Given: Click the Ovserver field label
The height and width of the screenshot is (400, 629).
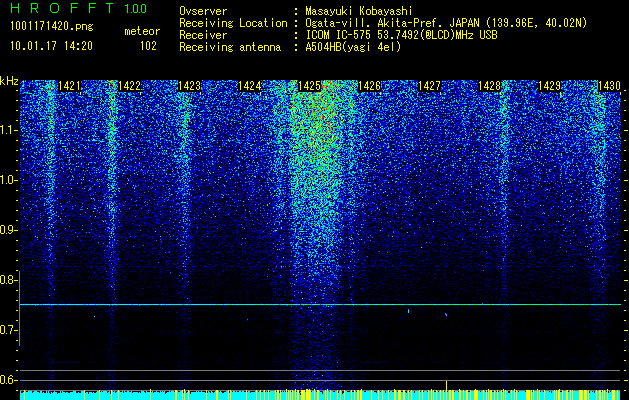Looking at the screenshot, I should pos(203,11).
